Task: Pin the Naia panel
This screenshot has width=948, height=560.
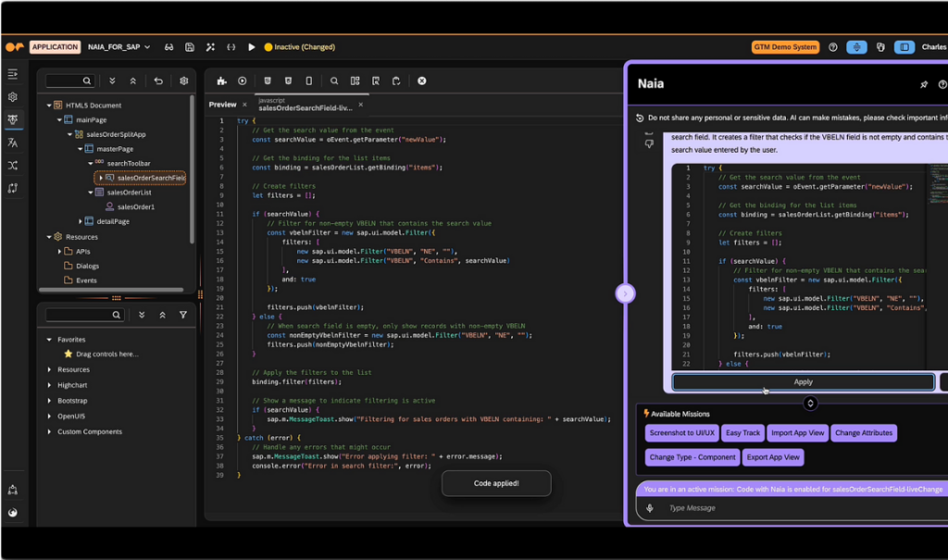Action: tap(923, 84)
